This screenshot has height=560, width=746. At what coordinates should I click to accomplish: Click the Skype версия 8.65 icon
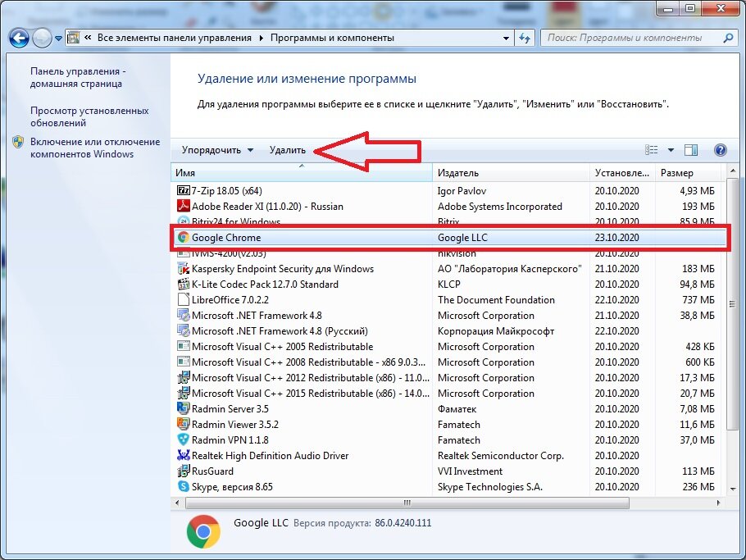(x=183, y=487)
